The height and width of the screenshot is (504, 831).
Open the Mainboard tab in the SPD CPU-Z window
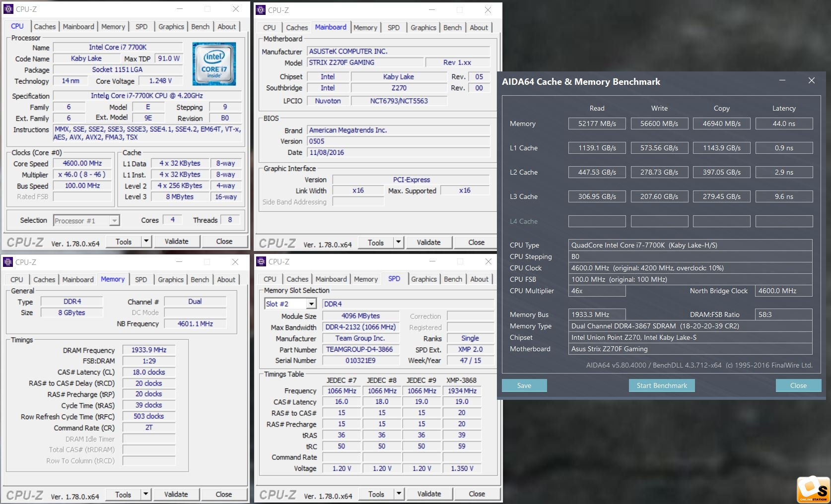tap(331, 279)
